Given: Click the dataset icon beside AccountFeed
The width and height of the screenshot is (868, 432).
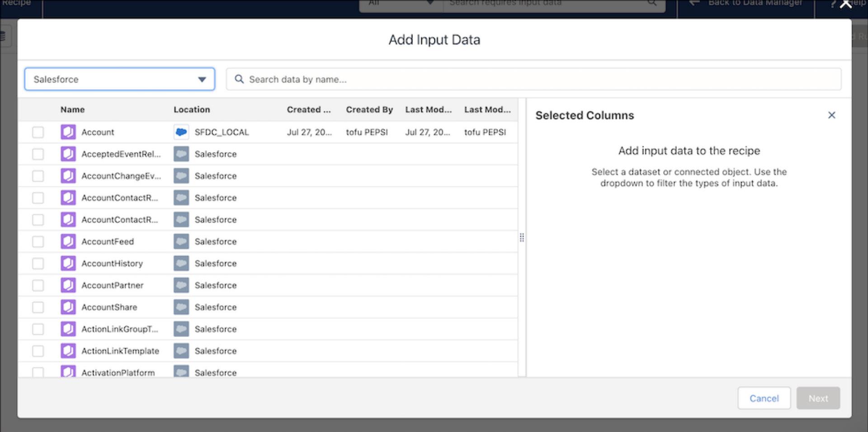Looking at the screenshot, I should pyautogui.click(x=68, y=242).
